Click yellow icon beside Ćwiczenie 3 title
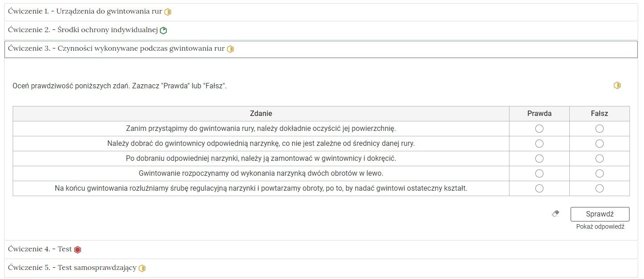 click(230, 49)
